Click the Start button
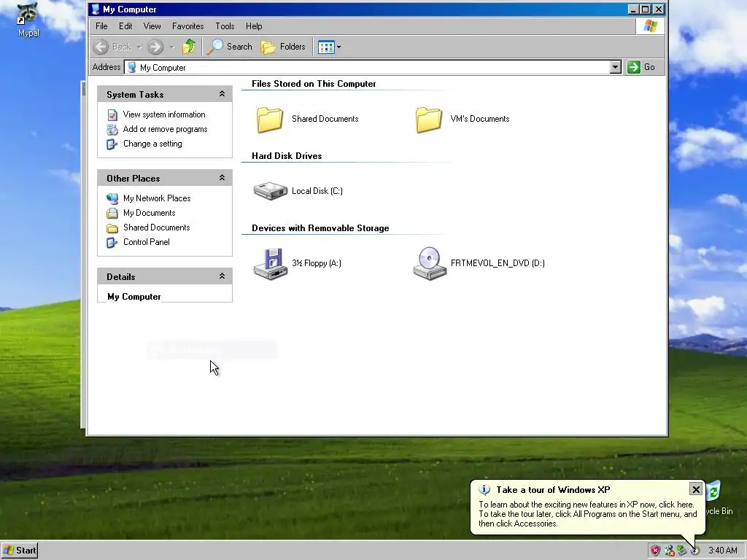 pyautogui.click(x=20, y=551)
